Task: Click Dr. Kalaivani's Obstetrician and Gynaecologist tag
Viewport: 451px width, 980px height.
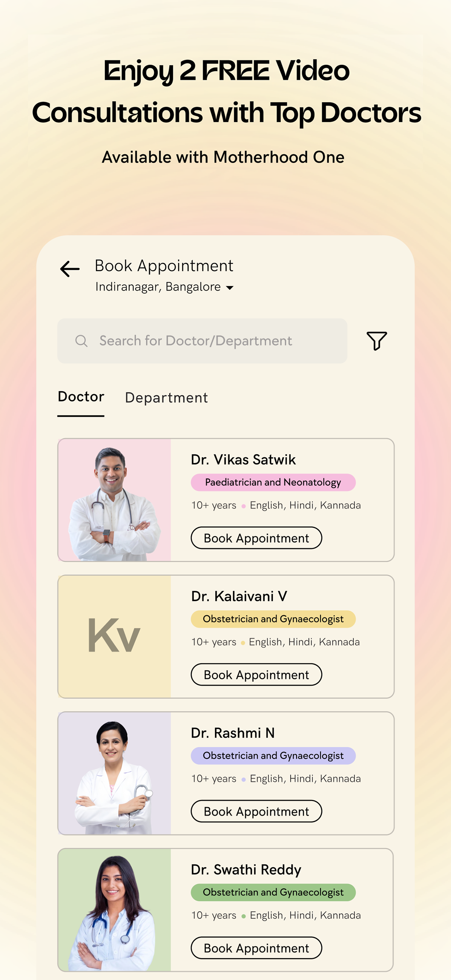Action: coord(273,619)
